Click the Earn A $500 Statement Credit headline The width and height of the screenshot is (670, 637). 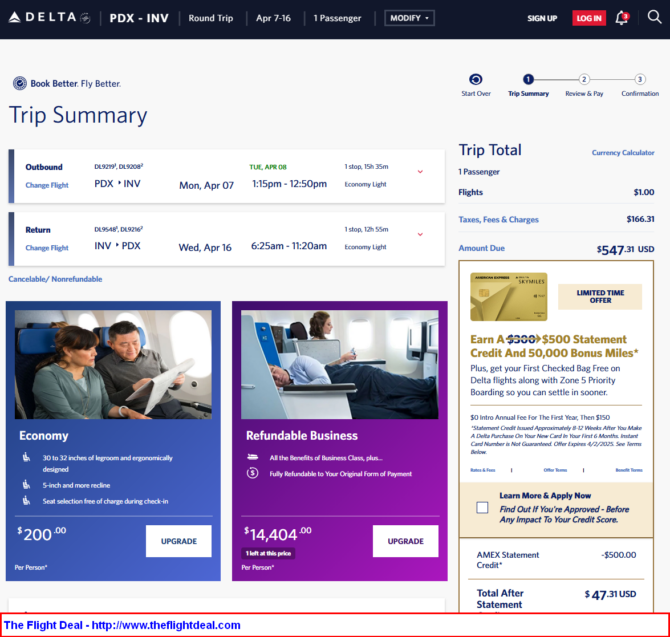click(x=554, y=346)
